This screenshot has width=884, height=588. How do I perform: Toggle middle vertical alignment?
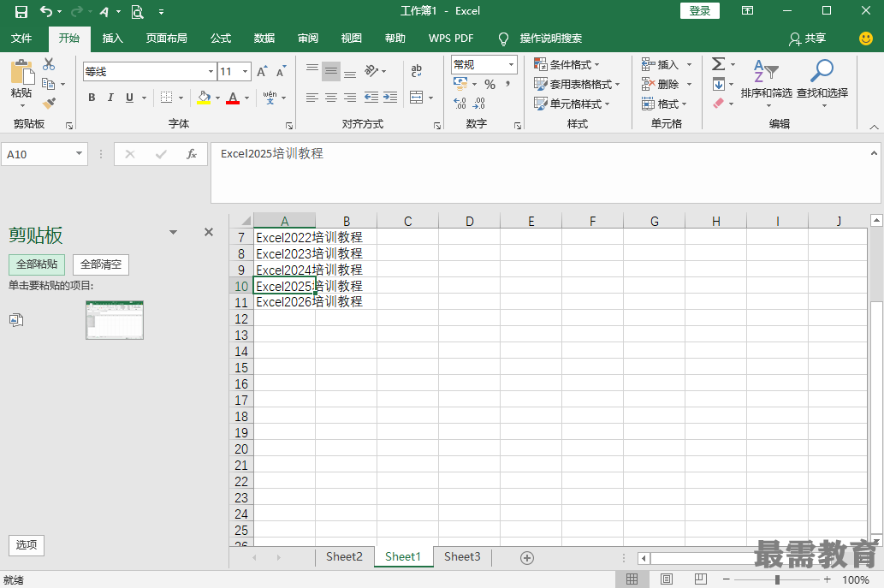[331, 70]
